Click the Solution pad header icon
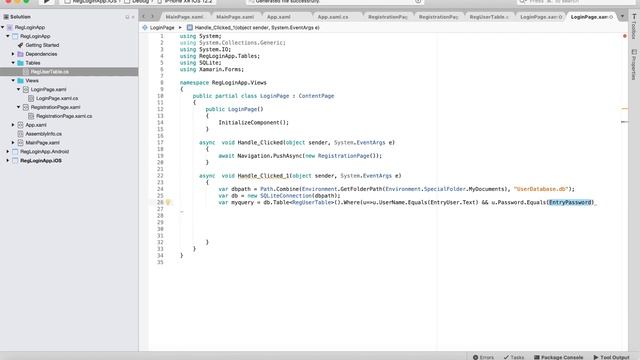Image resolution: width=640 pixels, height=360 pixels. (x=6, y=17)
